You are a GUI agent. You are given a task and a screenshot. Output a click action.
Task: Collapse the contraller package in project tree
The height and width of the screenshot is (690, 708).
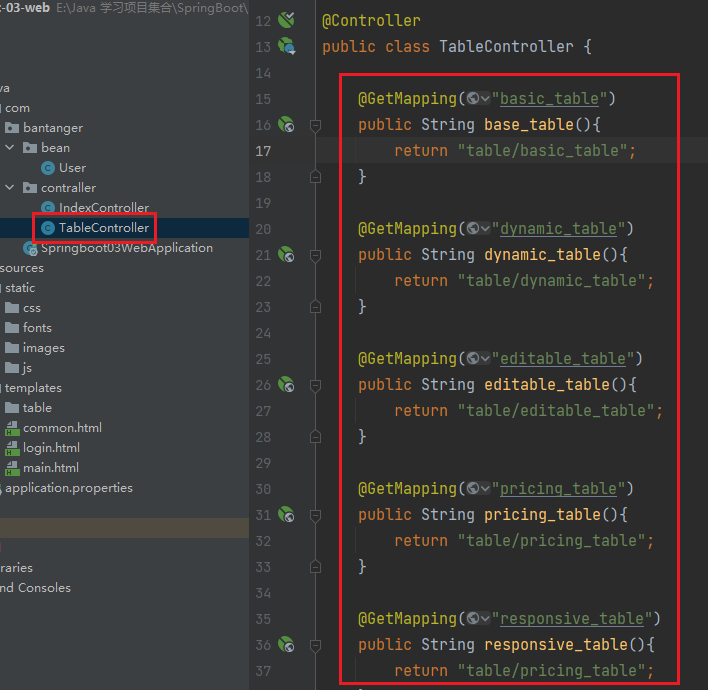click(x=10, y=188)
